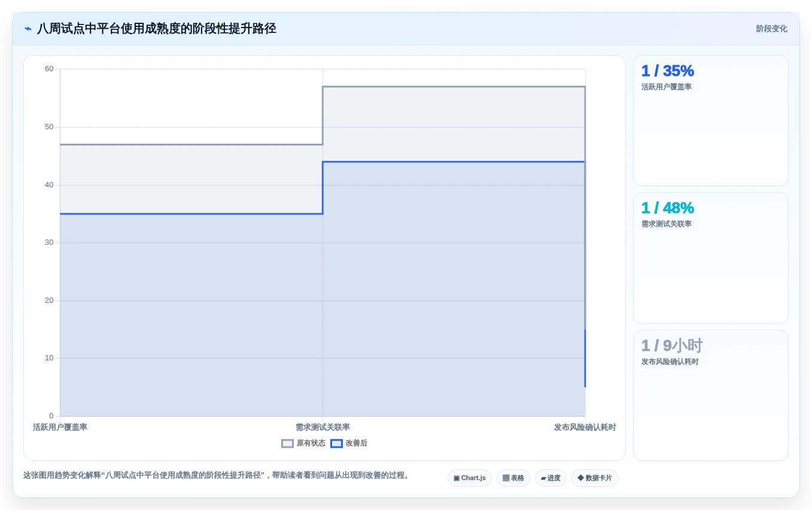Click the y-axis value 40
The width and height of the screenshot is (812, 510).
pyautogui.click(x=49, y=185)
